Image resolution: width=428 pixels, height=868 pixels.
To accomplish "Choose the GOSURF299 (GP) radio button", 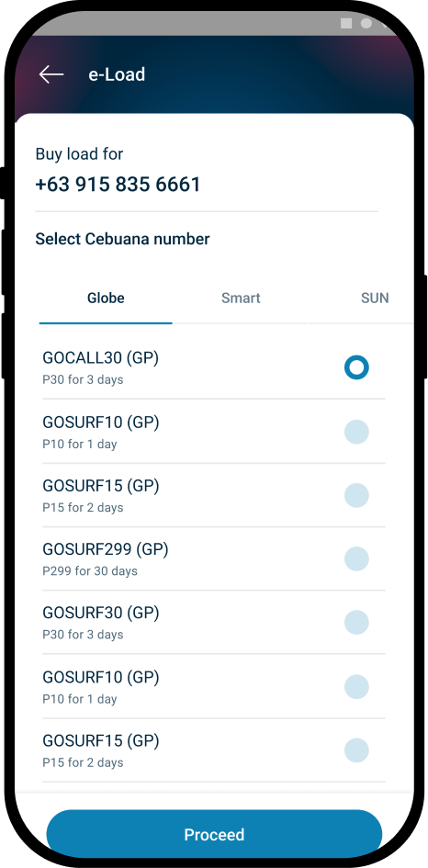I will click(x=356, y=559).
